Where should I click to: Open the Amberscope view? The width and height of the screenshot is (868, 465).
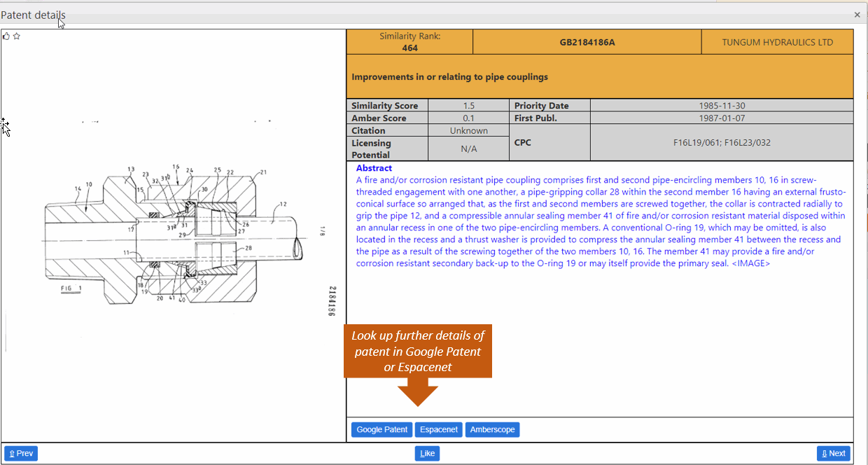pos(493,430)
